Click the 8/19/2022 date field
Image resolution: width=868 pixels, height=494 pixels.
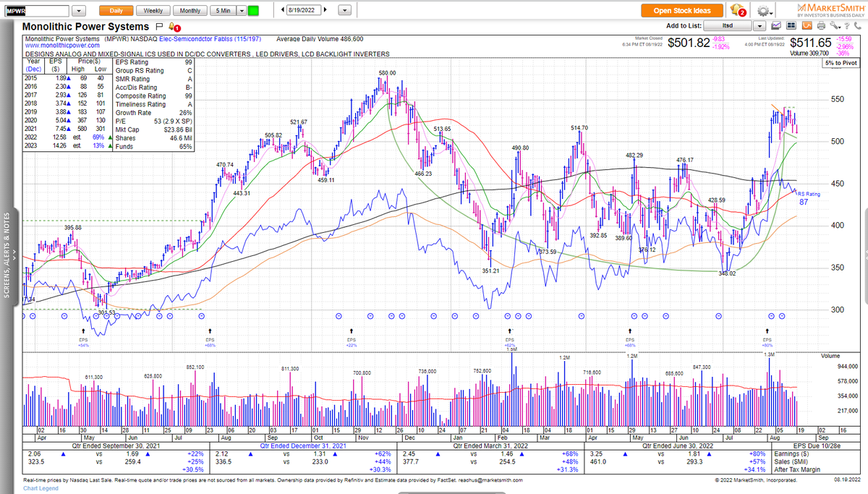point(303,11)
